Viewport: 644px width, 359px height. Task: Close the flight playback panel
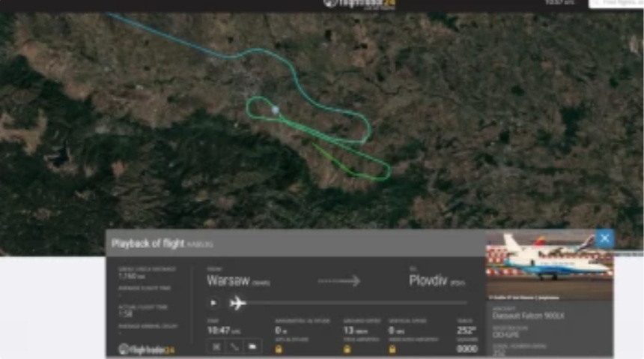click(x=604, y=238)
